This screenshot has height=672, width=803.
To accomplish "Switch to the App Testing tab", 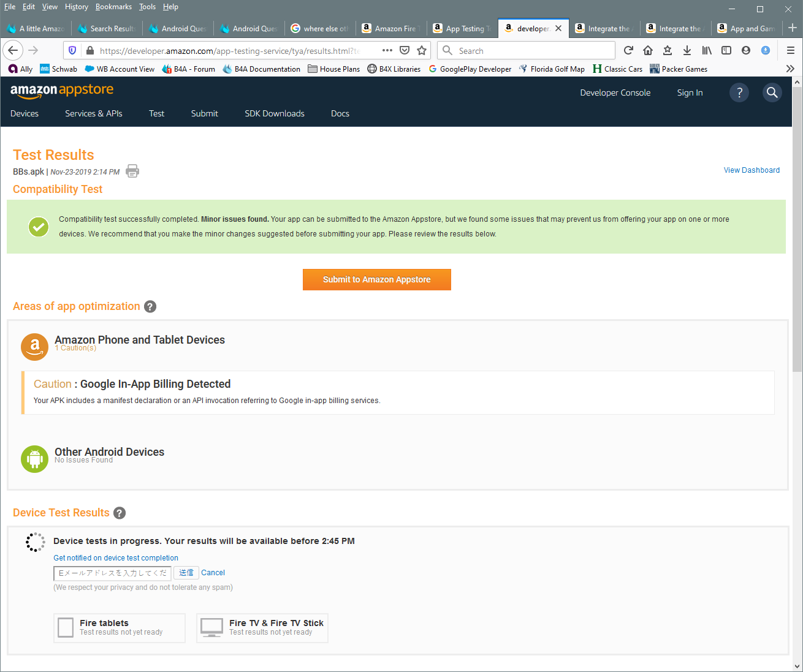I will click(462, 28).
